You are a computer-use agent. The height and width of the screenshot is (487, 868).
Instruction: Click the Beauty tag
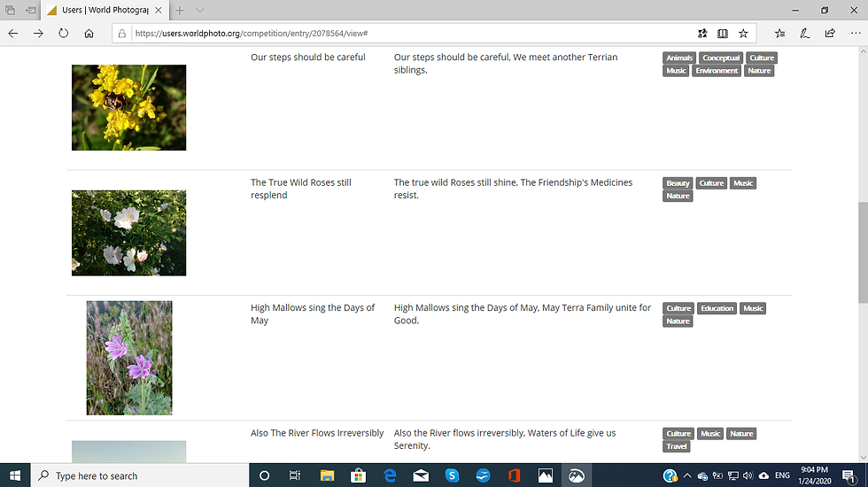pos(678,183)
